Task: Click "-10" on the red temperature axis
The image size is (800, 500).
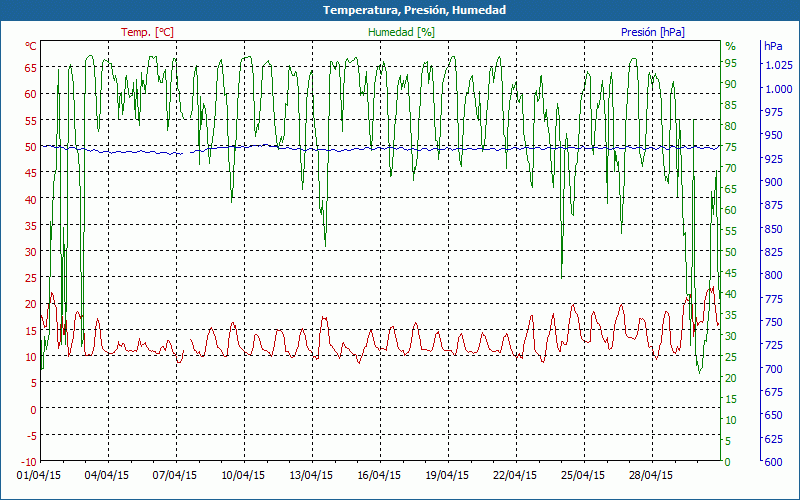Action: tap(29, 461)
